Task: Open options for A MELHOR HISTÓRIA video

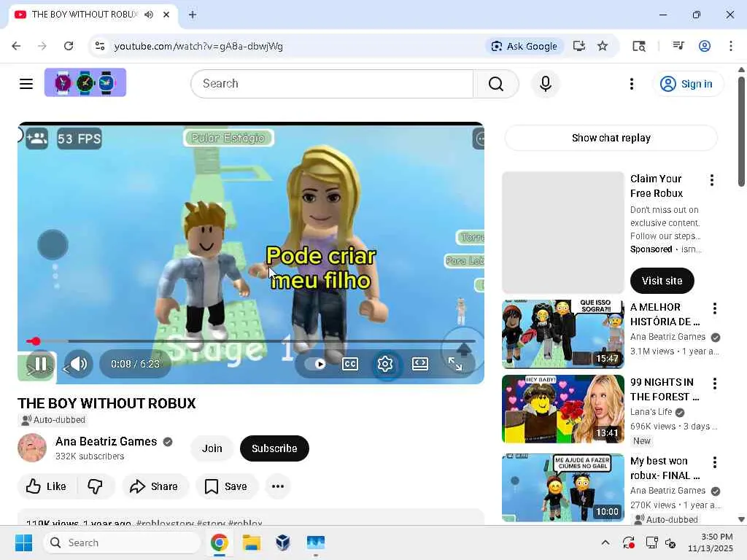Action: coord(715,308)
